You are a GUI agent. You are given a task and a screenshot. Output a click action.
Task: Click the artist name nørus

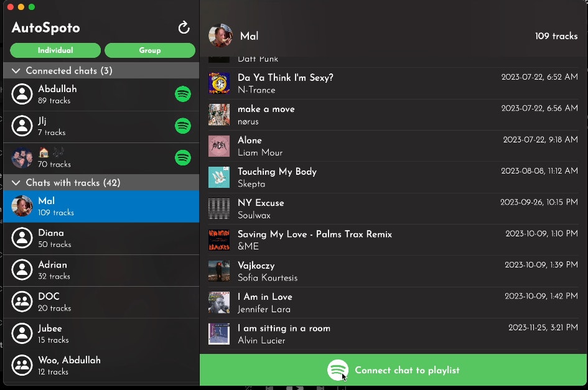pyautogui.click(x=248, y=121)
